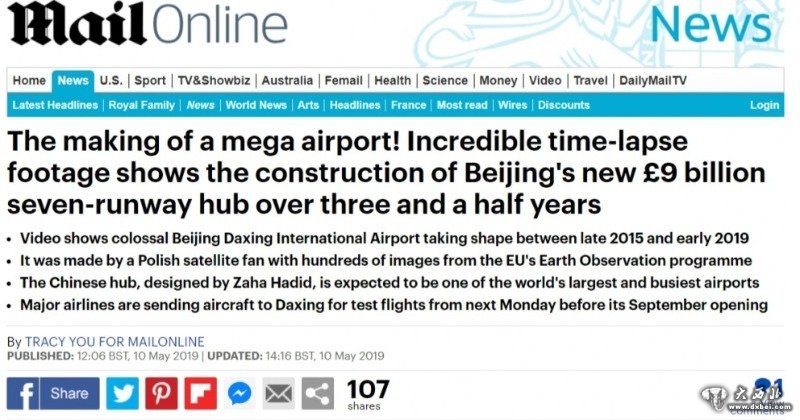Select the Science section tab
This screenshot has width=800, height=420.
coord(445,81)
